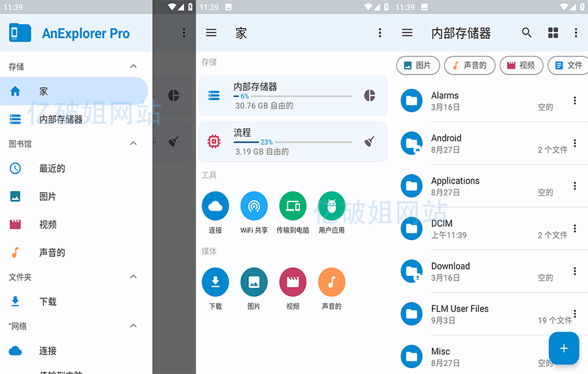
Task: Tap the AnExplorer Pro logo
Action: pyautogui.click(x=20, y=33)
